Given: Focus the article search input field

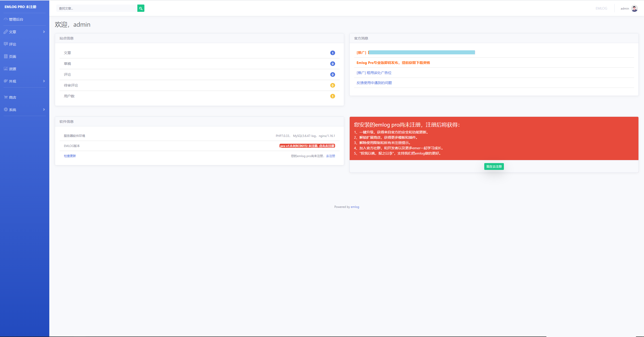Looking at the screenshot, I should (97, 8).
